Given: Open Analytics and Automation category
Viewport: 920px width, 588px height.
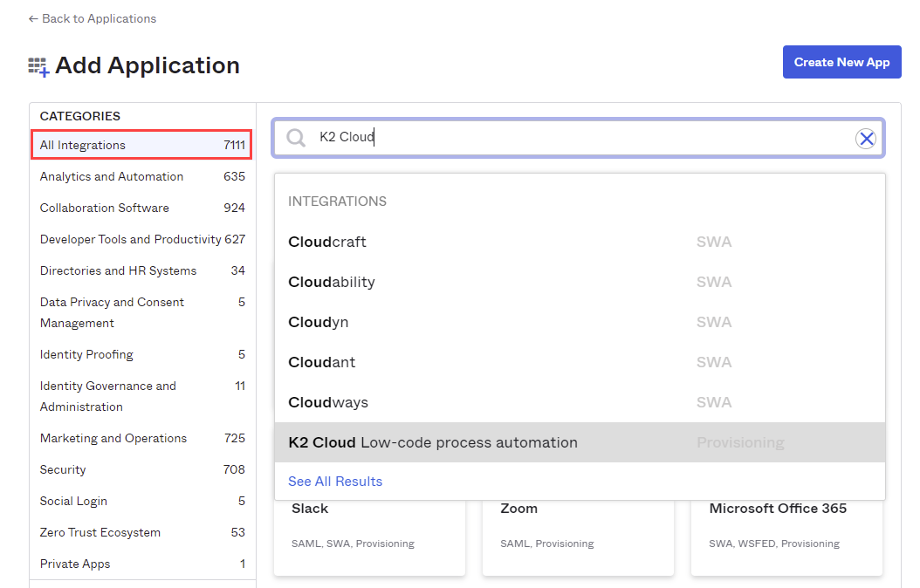Looking at the screenshot, I should pyautogui.click(x=112, y=176).
